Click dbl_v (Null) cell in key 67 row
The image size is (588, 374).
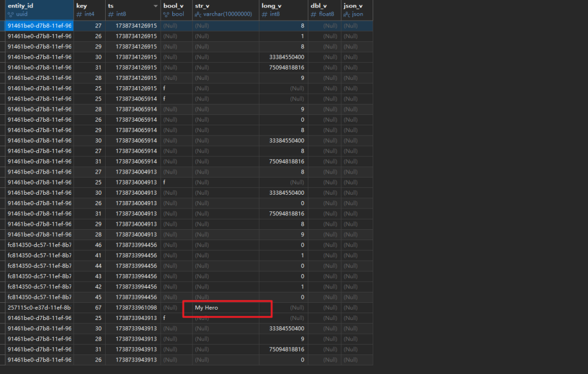(324, 307)
